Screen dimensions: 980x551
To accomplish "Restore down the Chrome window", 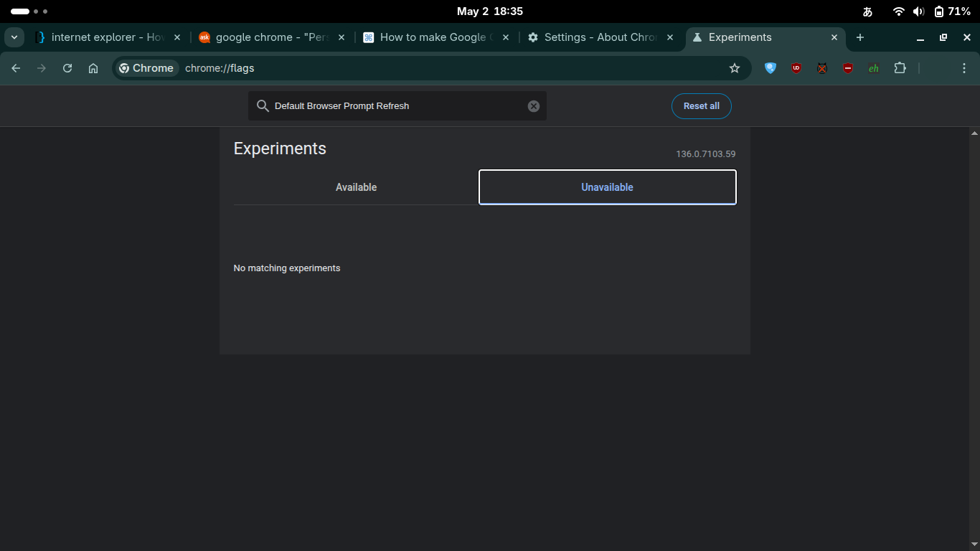I will pos(943,37).
